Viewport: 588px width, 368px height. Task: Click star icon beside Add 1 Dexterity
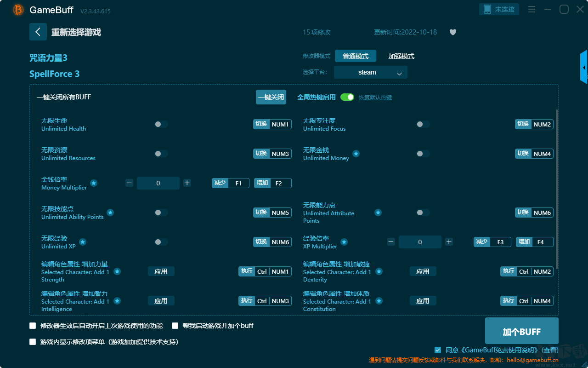click(x=379, y=271)
